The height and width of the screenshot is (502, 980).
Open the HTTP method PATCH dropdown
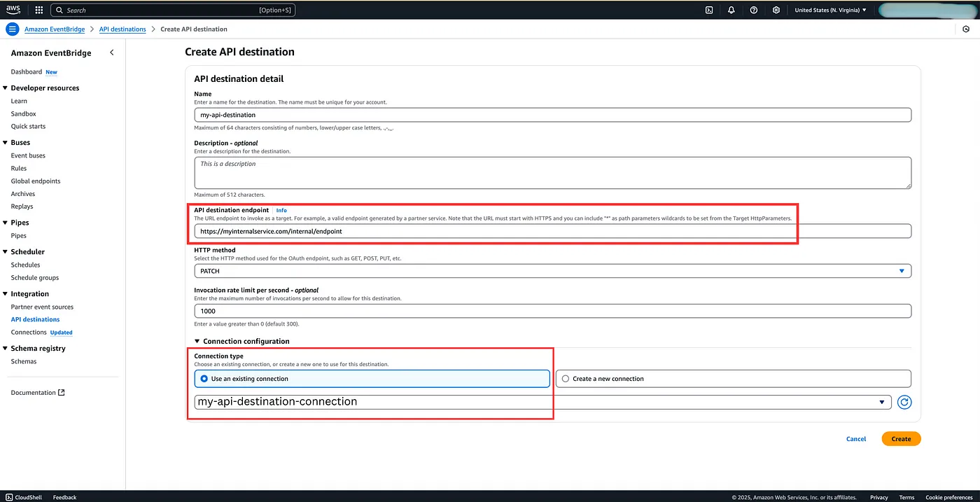[552, 271]
